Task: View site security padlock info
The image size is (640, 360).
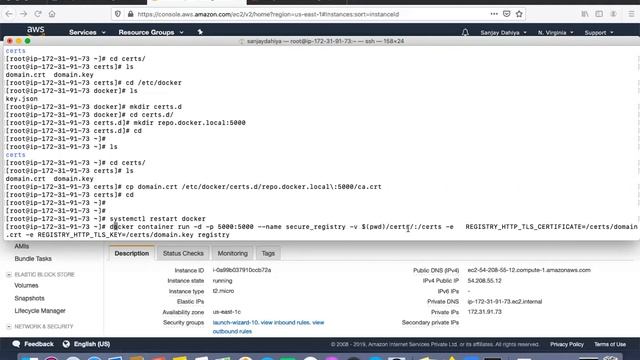Action: pyautogui.click(x=131, y=14)
